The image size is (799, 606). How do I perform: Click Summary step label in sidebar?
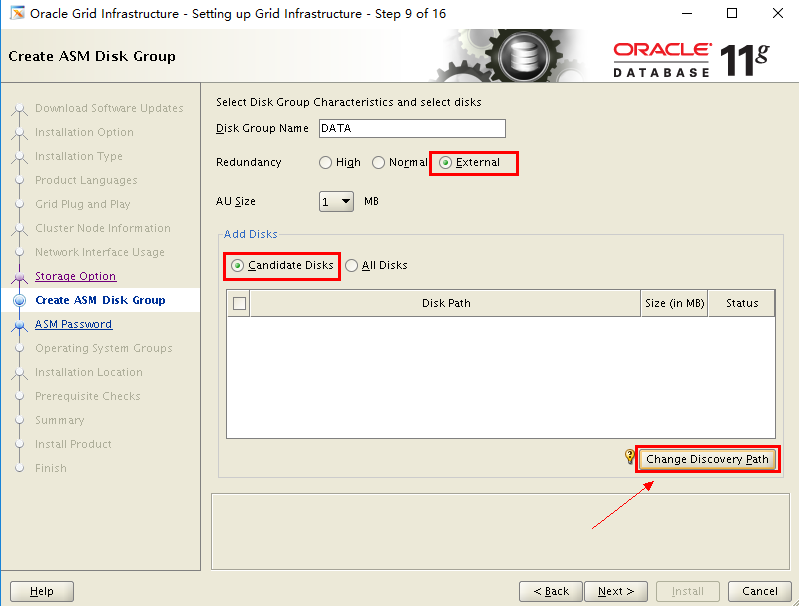tap(60, 420)
